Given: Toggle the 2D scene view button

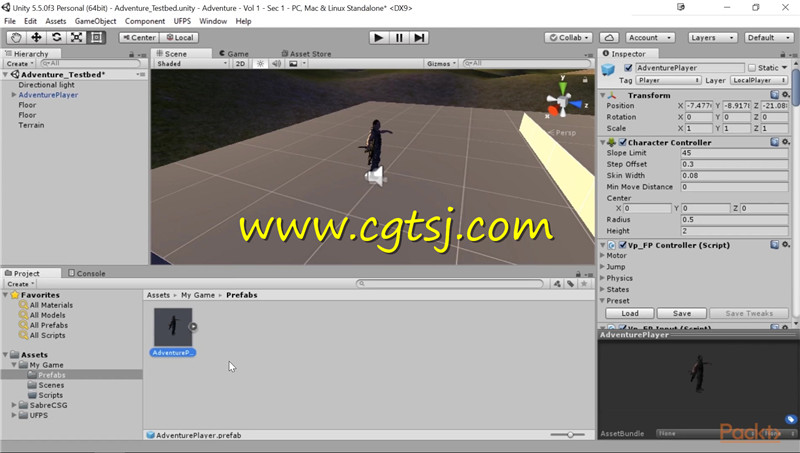Looking at the screenshot, I should click(240, 64).
